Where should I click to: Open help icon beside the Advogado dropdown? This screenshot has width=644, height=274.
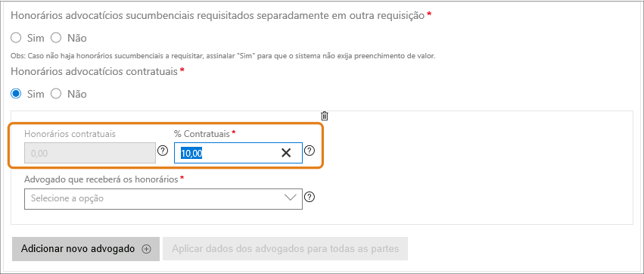click(310, 198)
